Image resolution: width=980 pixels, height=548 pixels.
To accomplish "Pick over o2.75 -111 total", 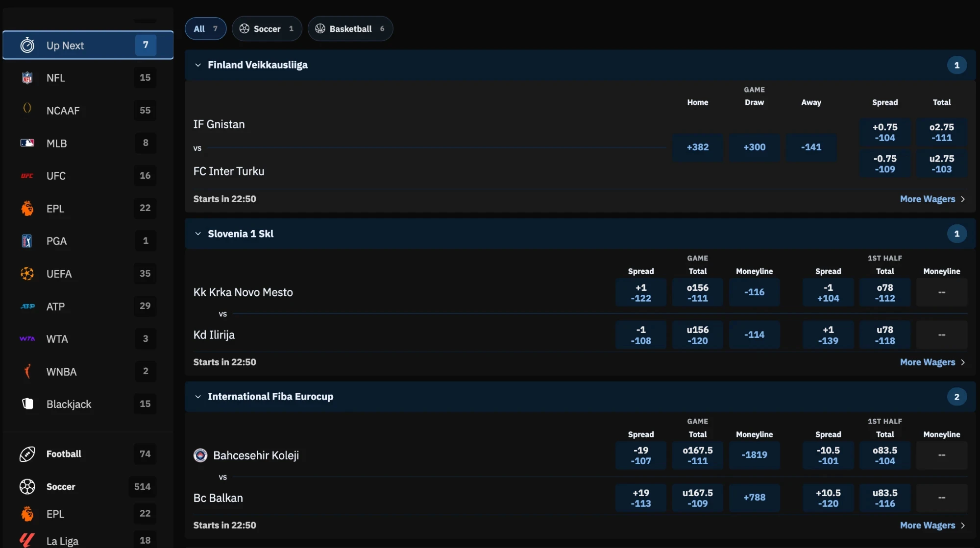I will click(x=941, y=132).
